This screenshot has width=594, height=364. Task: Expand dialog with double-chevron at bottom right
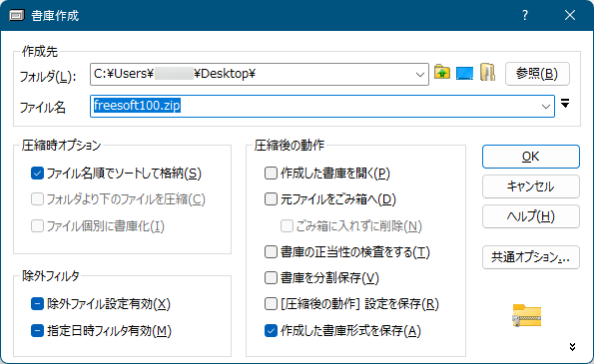pyautogui.click(x=572, y=347)
